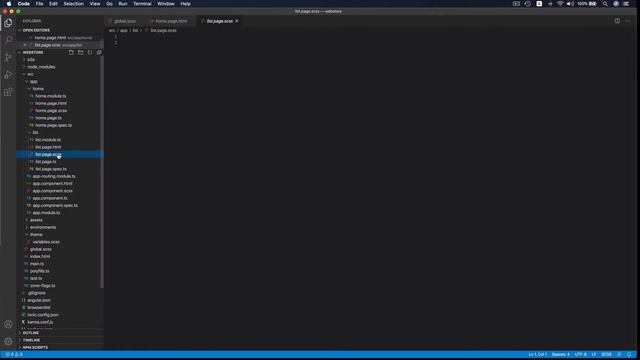The width and height of the screenshot is (640, 360).
Task: Open the Edit menu
Action: click(x=53, y=4)
